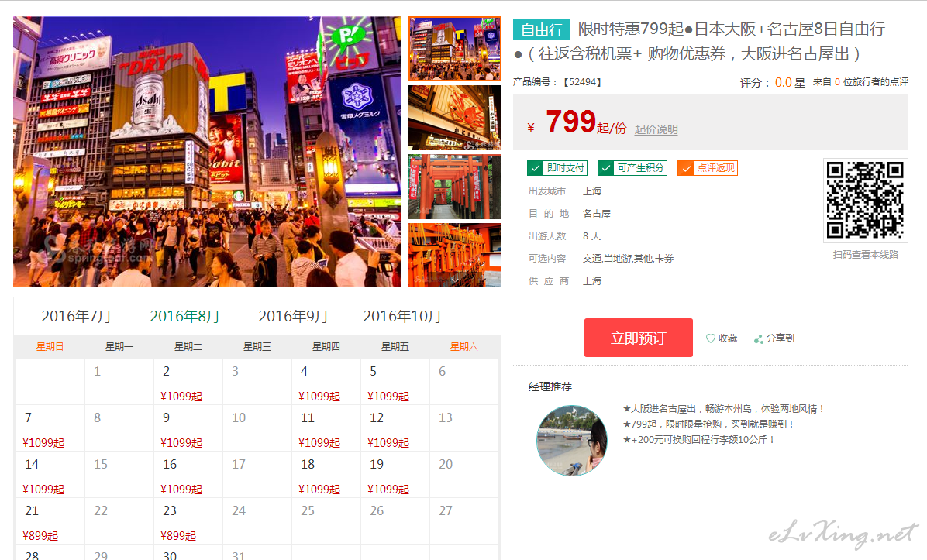Switch calendar to 2016年8月 tab
927x560 pixels.
[184, 317]
